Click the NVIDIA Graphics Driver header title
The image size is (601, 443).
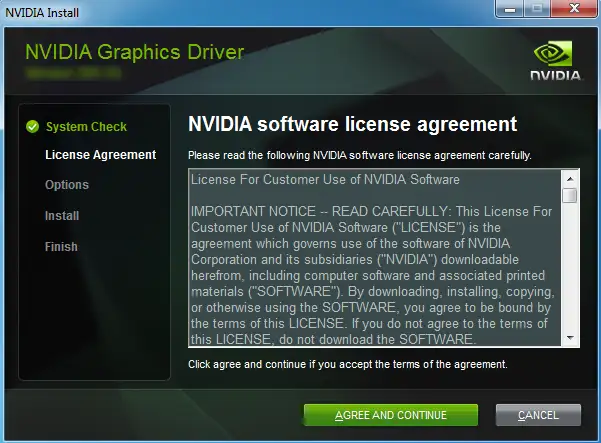pos(134,52)
